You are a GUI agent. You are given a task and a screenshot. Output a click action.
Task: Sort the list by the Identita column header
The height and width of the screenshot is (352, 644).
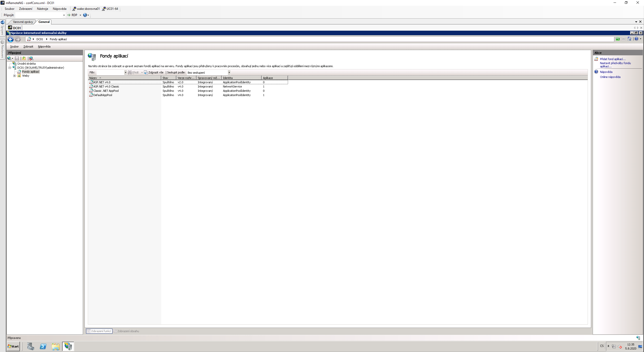(241, 78)
